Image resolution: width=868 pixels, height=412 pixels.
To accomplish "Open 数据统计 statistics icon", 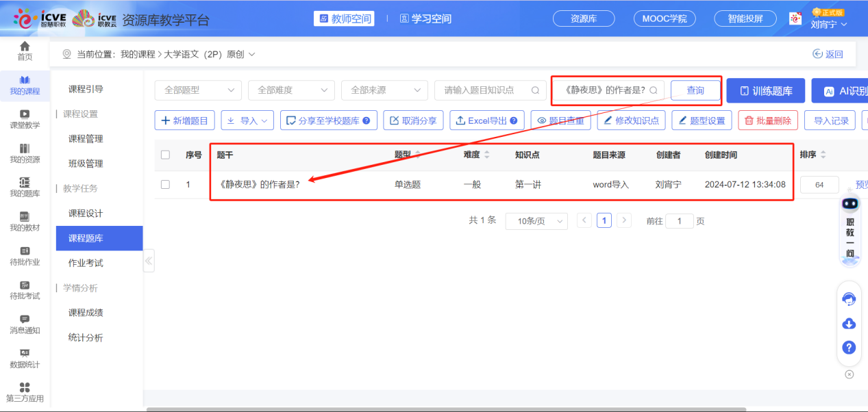I will pos(25,353).
